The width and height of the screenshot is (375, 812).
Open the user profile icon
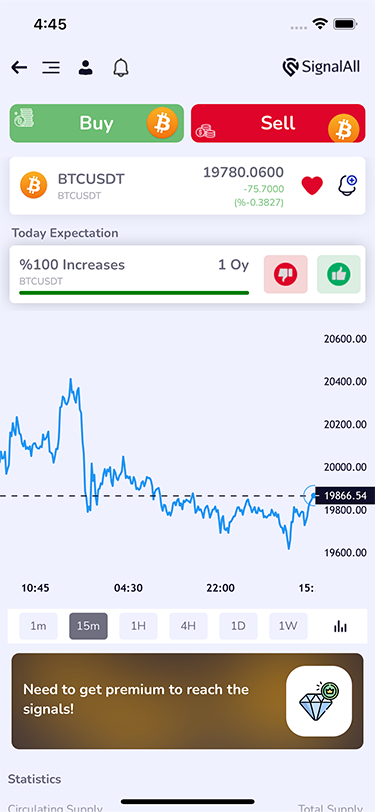point(85,68)
